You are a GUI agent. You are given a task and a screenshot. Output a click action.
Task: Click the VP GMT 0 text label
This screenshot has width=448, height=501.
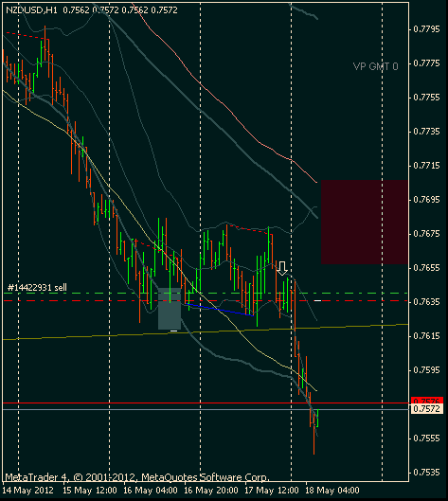pyautogui.click(x=375, y=66)
